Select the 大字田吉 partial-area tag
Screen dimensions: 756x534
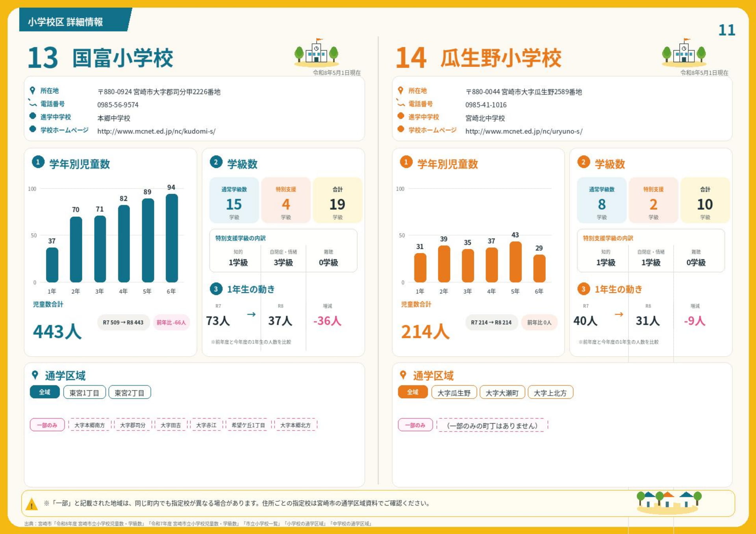pos(171,425)
